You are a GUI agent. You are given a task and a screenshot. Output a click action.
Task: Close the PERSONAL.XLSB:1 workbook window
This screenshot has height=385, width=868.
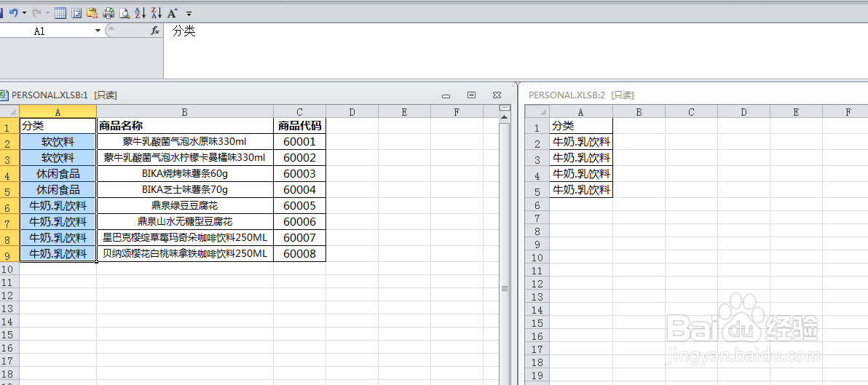(497, 95)
